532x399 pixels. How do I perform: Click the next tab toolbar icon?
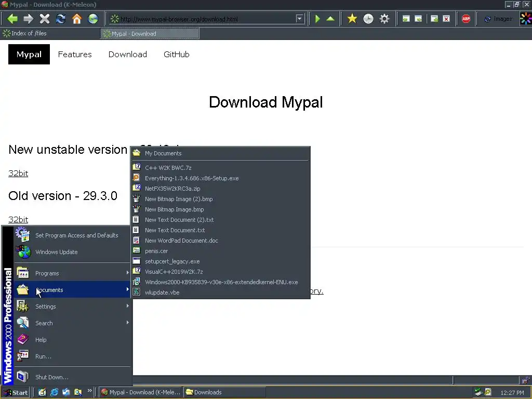[418, 19]
